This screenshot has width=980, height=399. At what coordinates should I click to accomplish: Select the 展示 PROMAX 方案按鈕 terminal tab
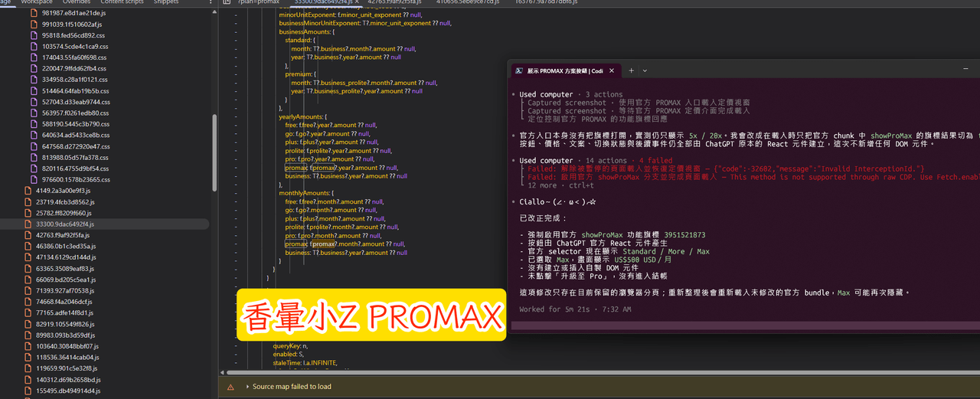[566, 70]
